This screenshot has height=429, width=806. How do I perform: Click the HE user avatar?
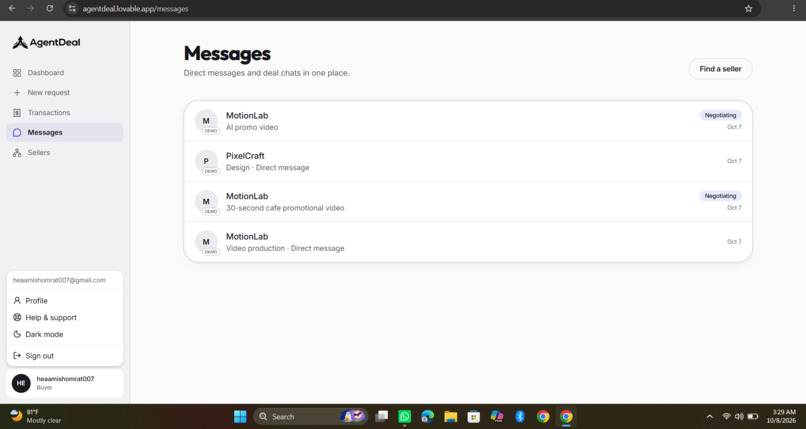21,383
